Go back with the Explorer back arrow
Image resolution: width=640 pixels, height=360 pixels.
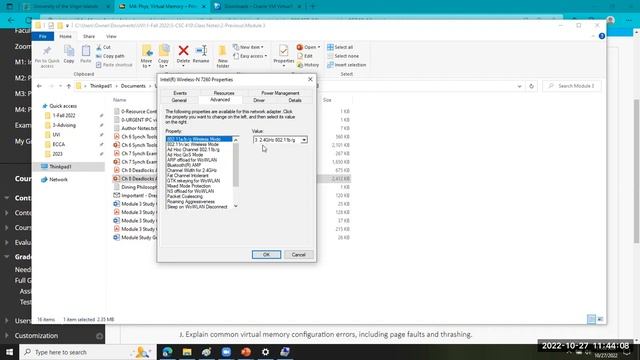click(x=39, y=86)
